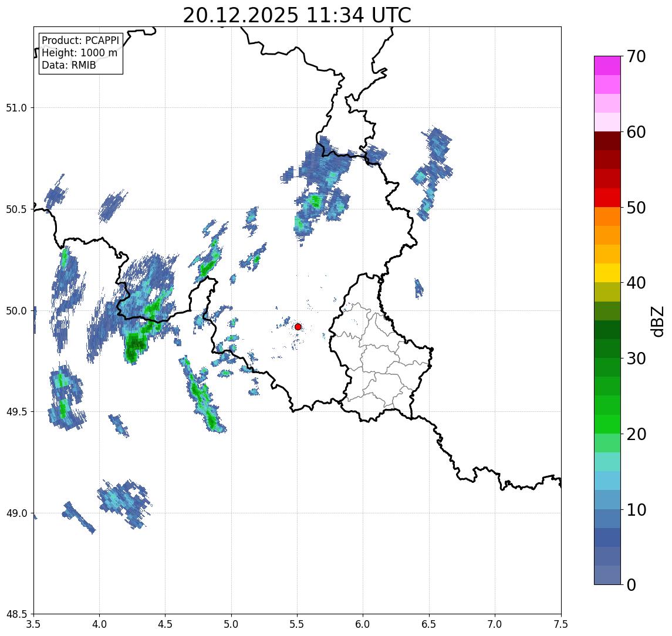The image size is (672, 636).
Task: Click longitude axis label "6.5"
Action: [x=429, y=624]
